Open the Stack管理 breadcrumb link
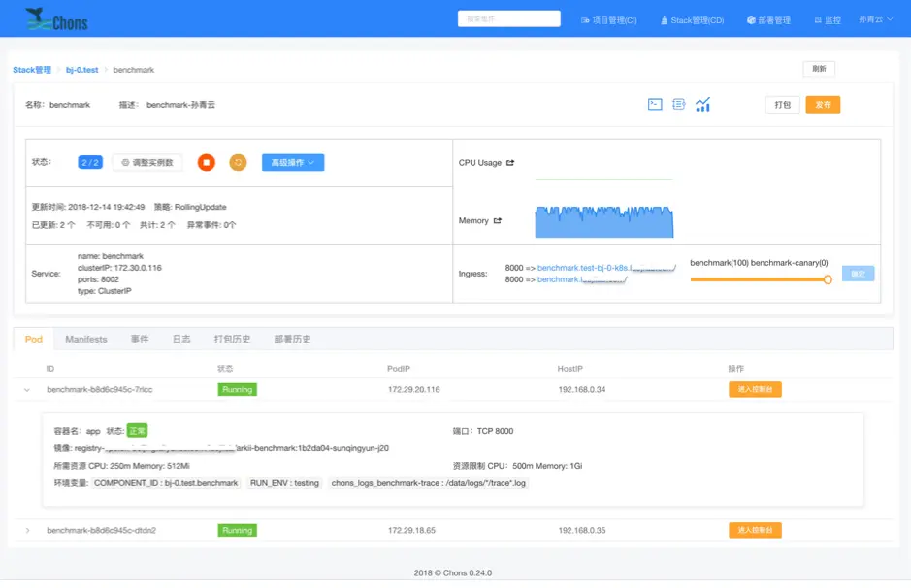 pyautogui.click(x=32, y=70)
